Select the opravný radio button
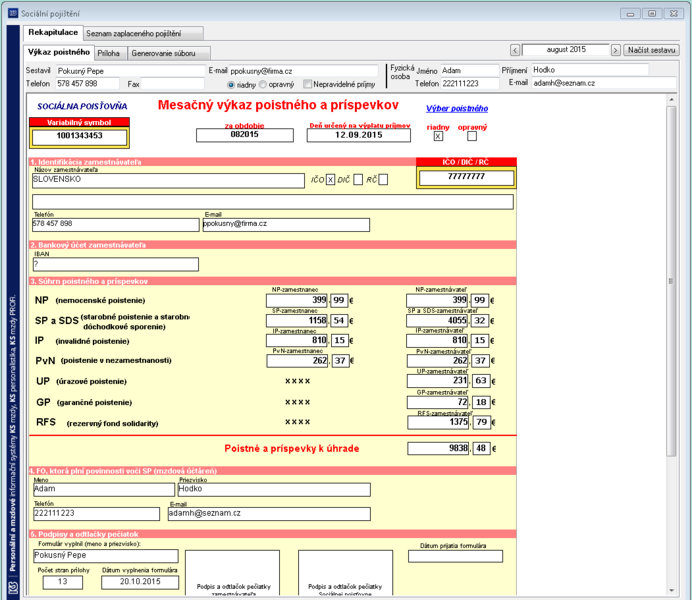The image size is (692, 600). [x=263, y=84]
